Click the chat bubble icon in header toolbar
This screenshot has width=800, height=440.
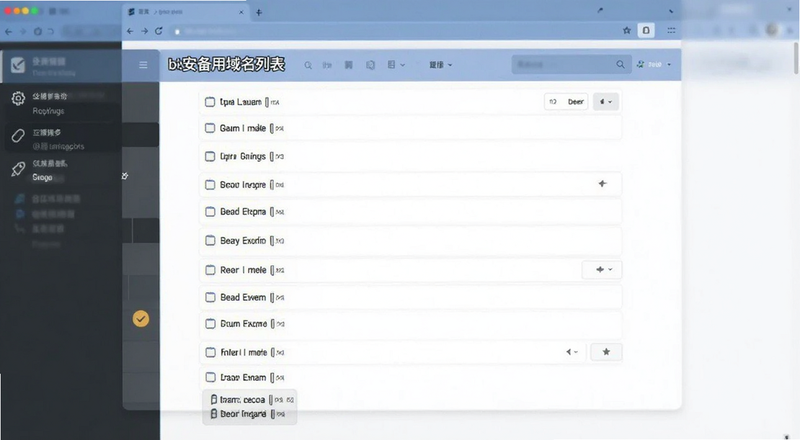pos(370,65)
